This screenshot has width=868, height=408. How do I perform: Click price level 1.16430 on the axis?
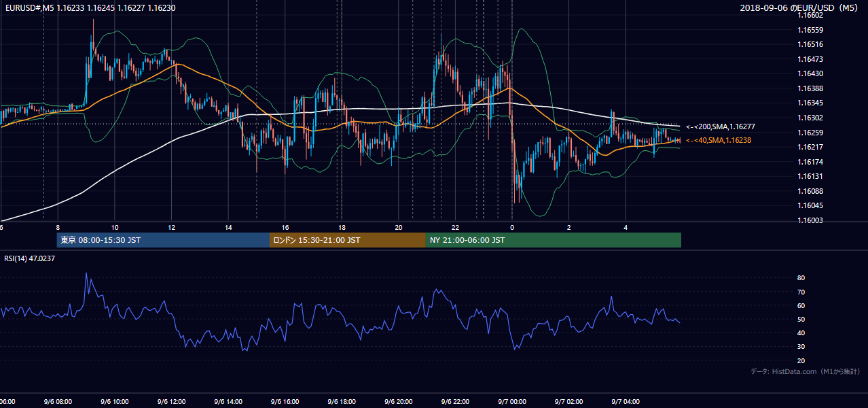(x=810, y=73)
